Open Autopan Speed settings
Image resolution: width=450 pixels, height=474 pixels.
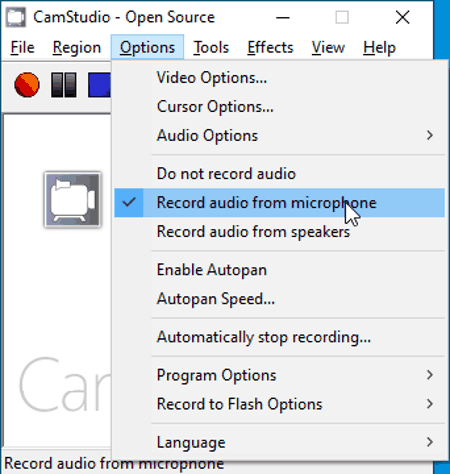click(x=279, y=299)
